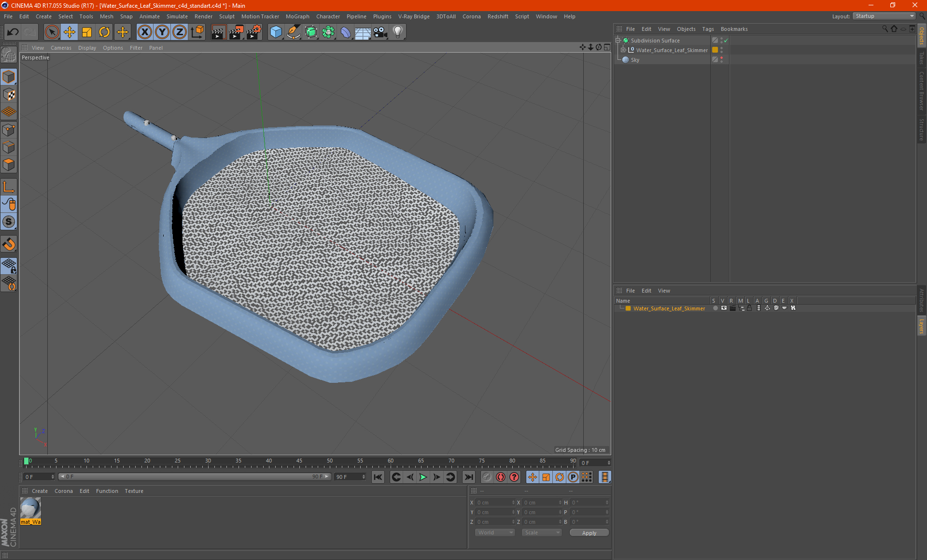Switch to Polygons mode
This screenshot has height=560, width=927.
(9, 165)
